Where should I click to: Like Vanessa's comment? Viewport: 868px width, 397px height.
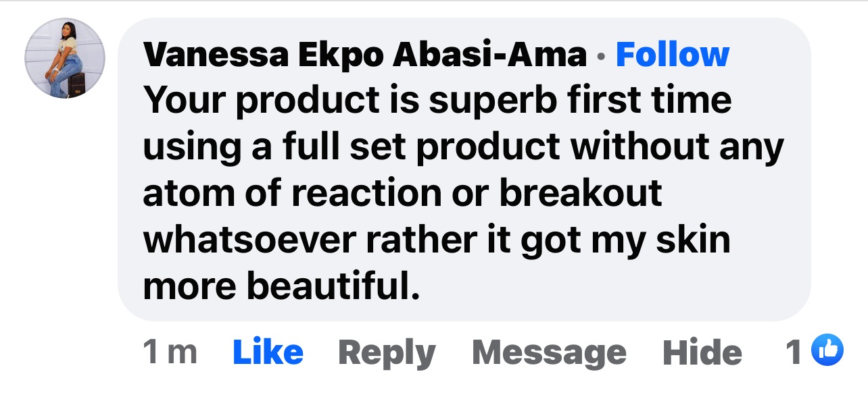[268, 352]
